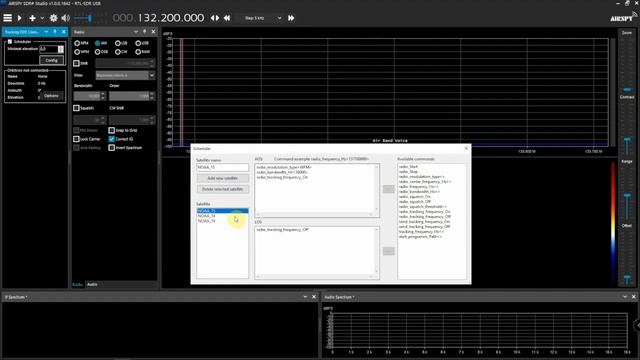Adjust the volume slider in toolbar

click(x=90, y=18)
